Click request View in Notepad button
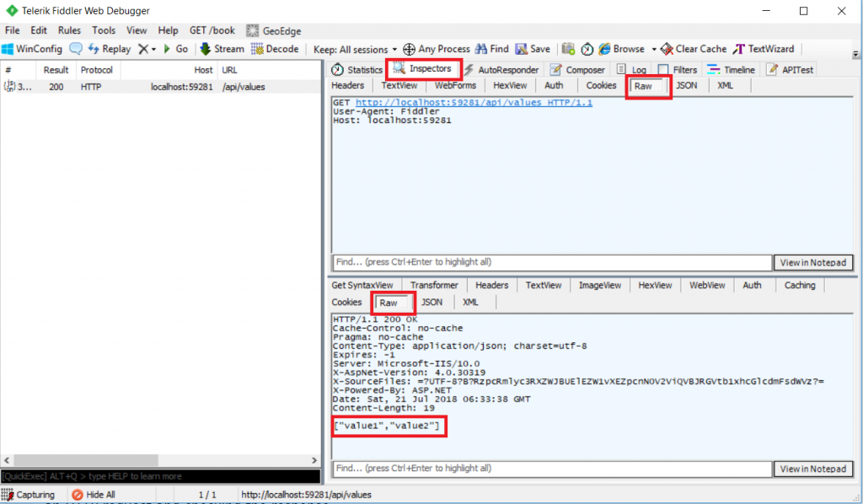This screenshot has width=863, height=504. [813, 262]
